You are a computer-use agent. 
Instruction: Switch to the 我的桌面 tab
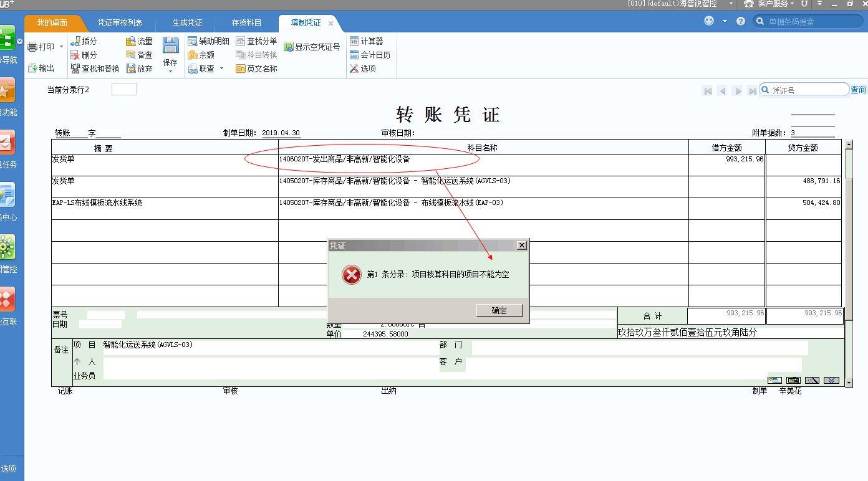pyautogui.click(x=52, y=22)
